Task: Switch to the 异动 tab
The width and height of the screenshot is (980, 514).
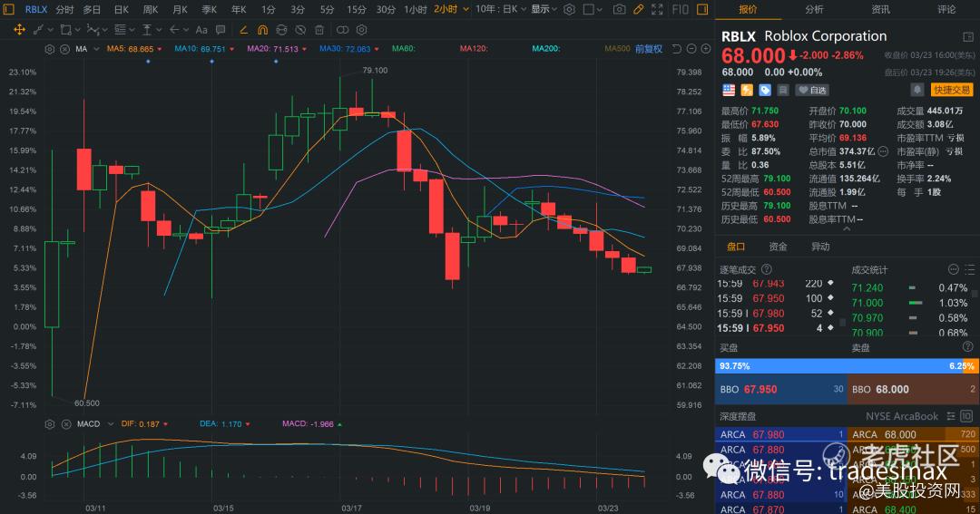Action: [x=820, y=247]
